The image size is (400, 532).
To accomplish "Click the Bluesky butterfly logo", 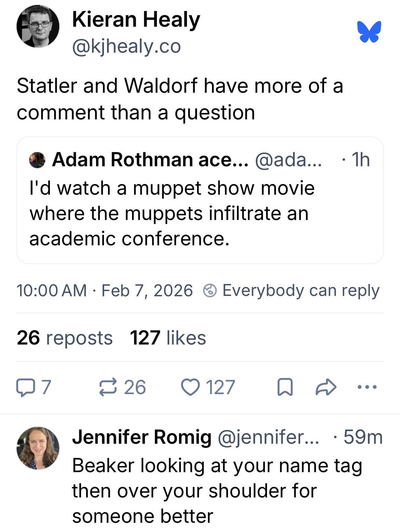I will (369, 31).
